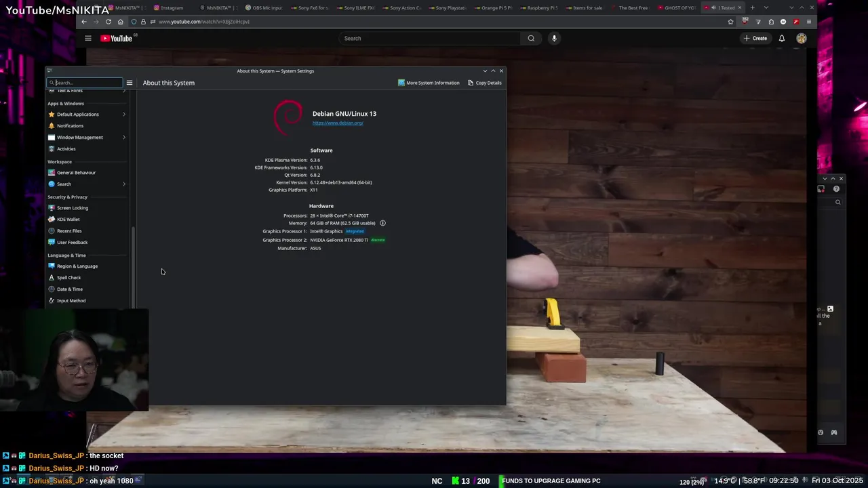Click the discrete GPU badge
This screenshot has width=868, height=488.
coord(378,240)
